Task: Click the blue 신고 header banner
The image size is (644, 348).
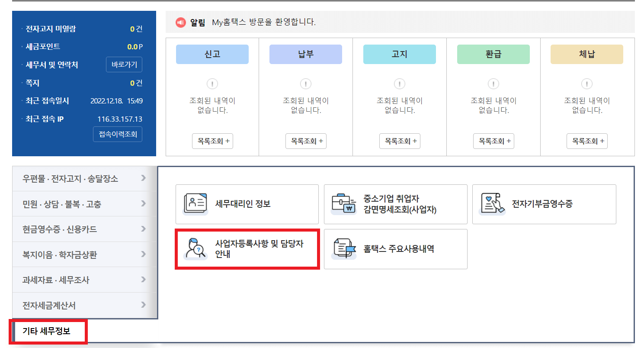Action: (212, 54)
